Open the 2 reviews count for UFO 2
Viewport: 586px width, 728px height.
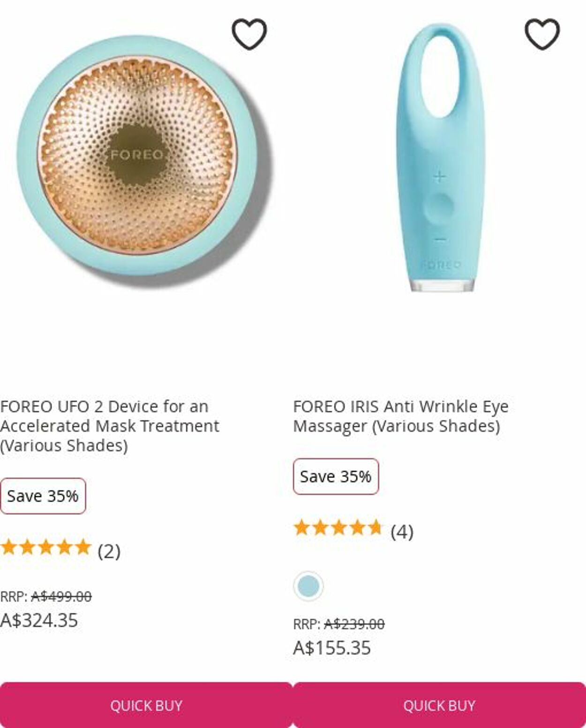click(109, 551)
